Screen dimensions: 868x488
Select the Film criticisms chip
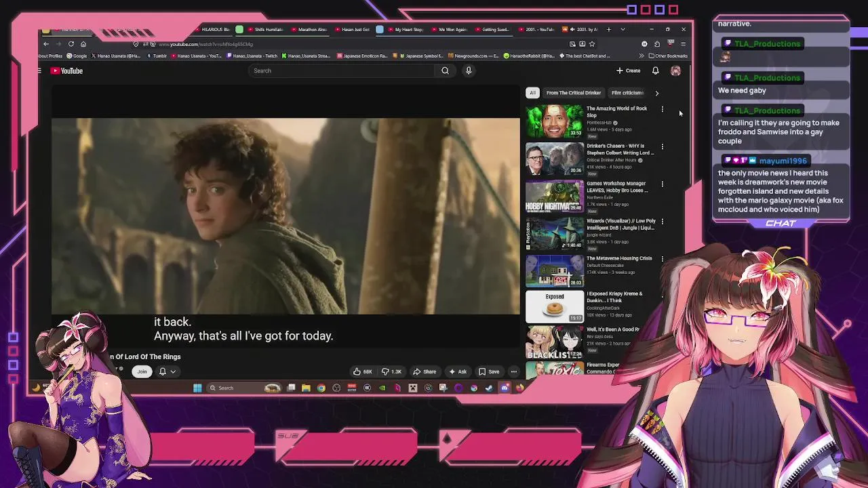pos(627,93)
